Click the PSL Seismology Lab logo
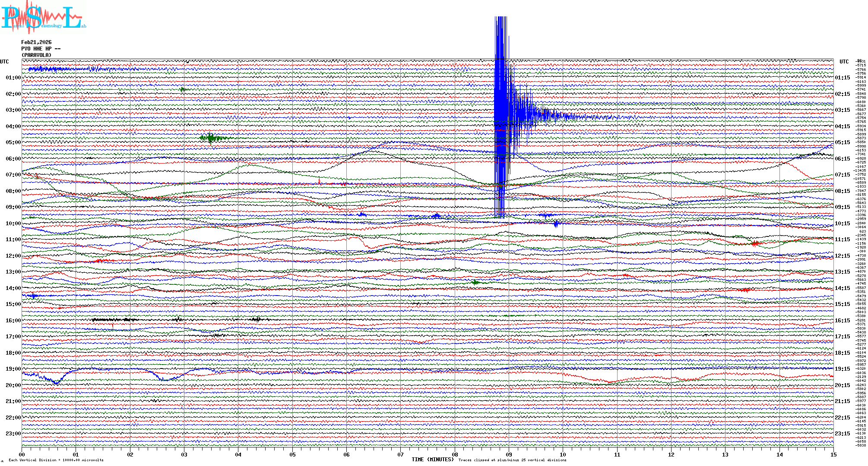 (43, 17)
